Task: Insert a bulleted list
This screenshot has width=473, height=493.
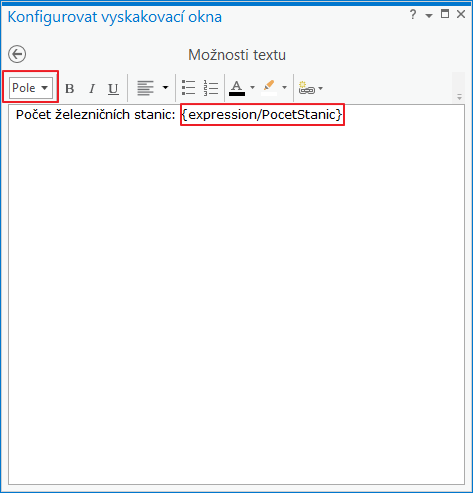Action: point(188,88)
